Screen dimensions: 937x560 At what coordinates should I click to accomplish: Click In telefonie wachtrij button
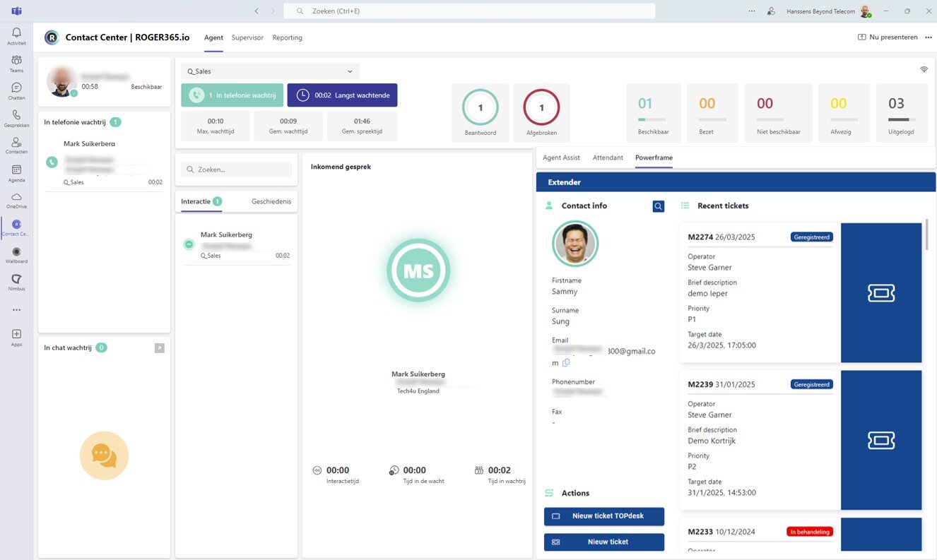point(232,95)
